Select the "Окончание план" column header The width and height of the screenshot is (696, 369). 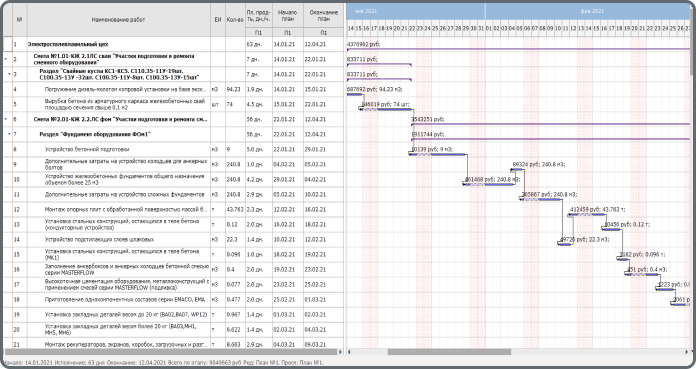pos(324,16)
